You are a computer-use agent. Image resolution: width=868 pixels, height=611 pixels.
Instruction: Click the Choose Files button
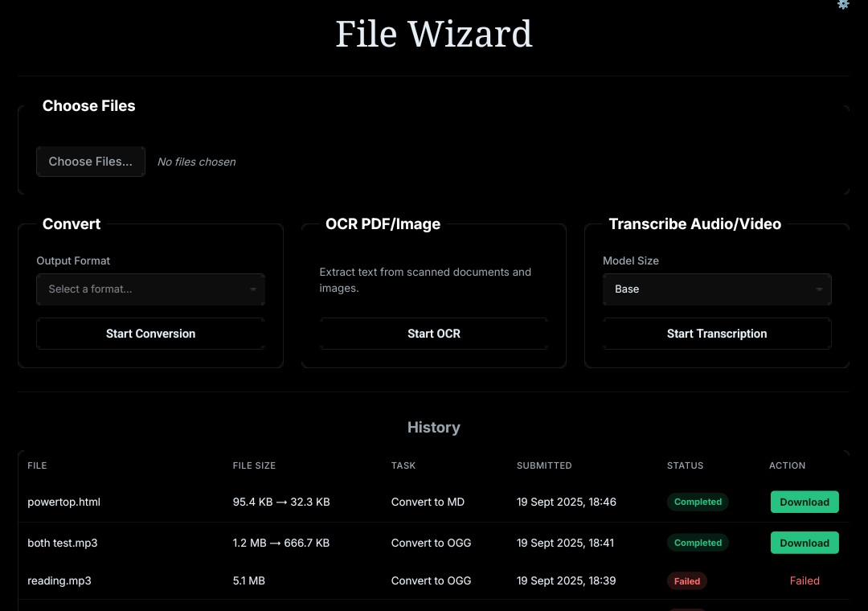(90, 162)
